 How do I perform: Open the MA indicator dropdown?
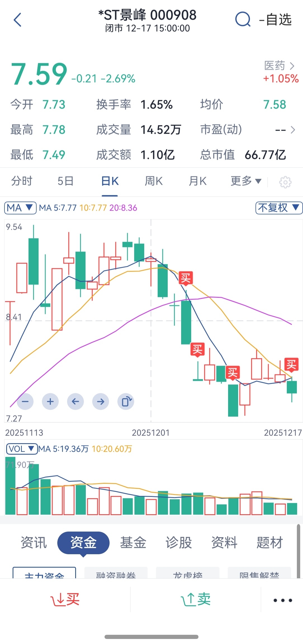coord(20,208)
